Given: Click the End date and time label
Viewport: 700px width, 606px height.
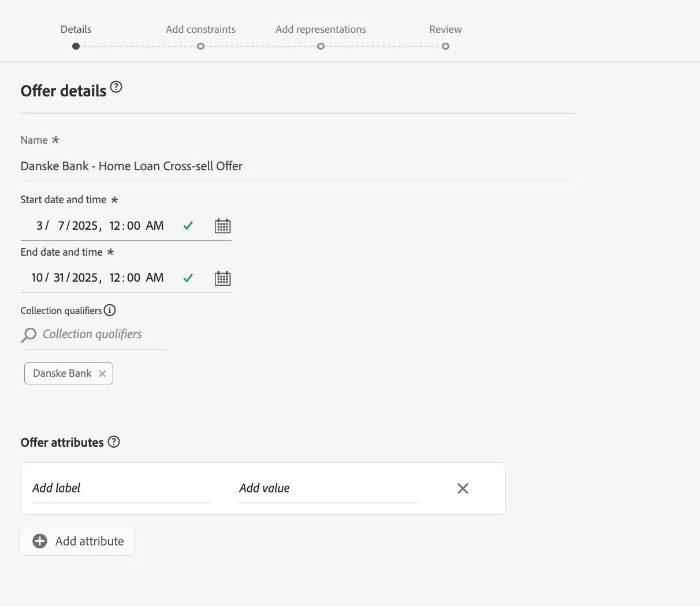Looking at the screenshot, I should [x=62, y=252].
